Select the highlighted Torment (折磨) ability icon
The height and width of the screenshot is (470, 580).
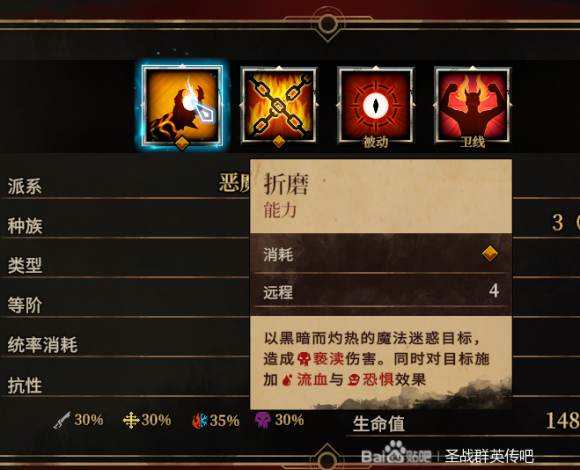[182, 105]
